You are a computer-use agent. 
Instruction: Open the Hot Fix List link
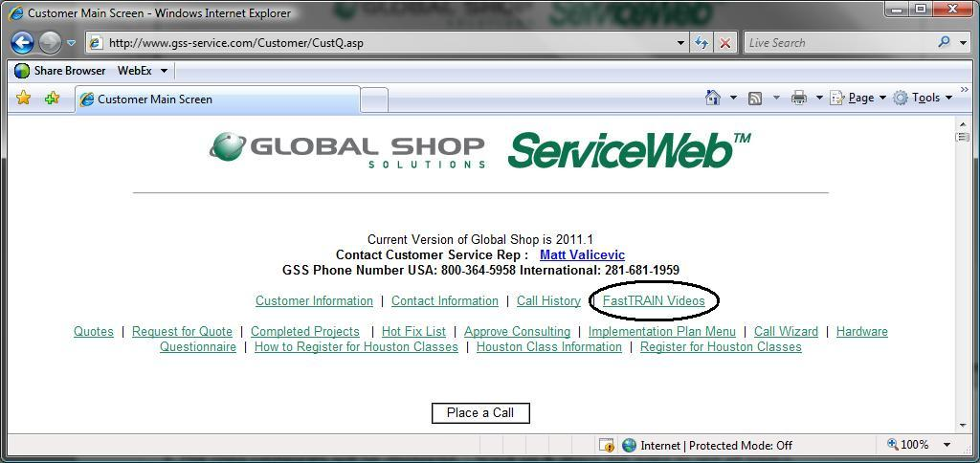click(413, 332)
